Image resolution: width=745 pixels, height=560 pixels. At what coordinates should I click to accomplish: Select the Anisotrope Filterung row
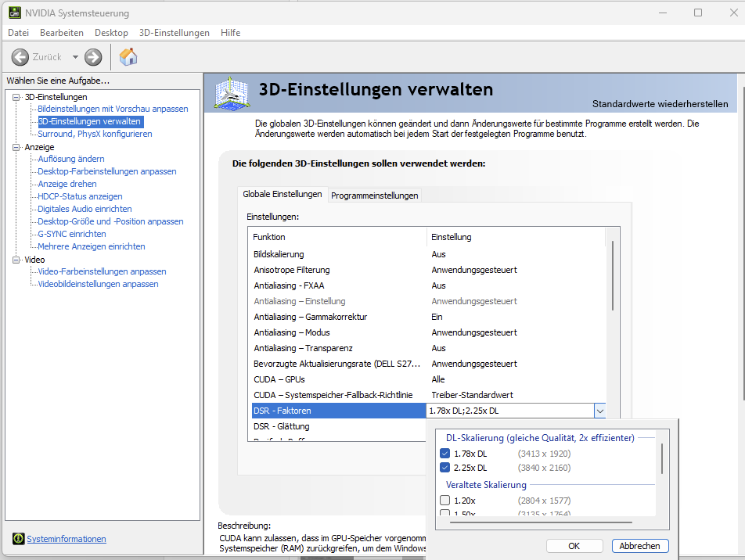[x=429, y=271]
